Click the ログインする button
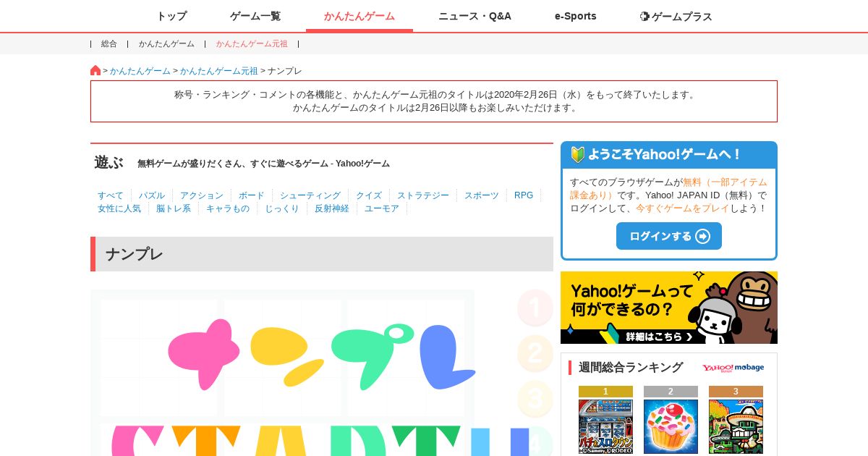Image resolution: width=868 pixels, height=456 pixels. pyautogui.click(x=669, y=236)
